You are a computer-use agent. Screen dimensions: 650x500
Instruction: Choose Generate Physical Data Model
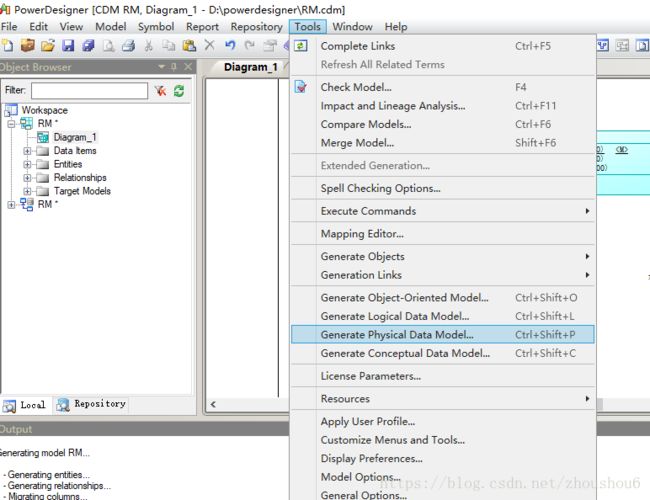443,335
